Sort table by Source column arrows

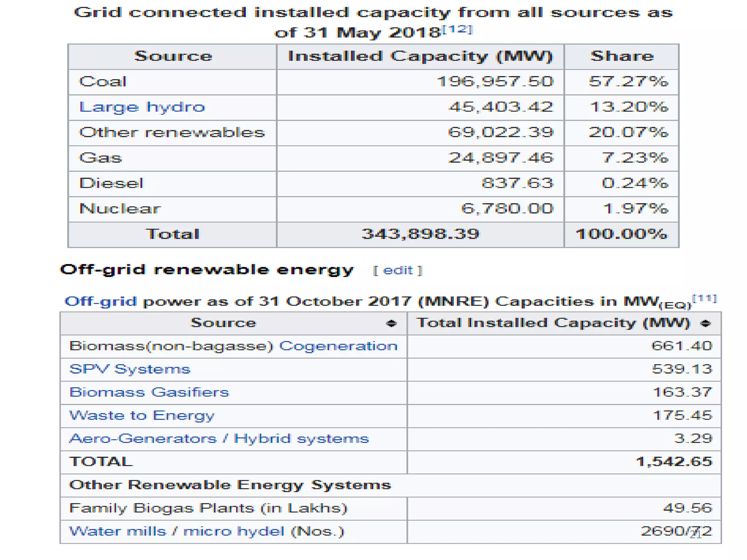click(391, 323)
